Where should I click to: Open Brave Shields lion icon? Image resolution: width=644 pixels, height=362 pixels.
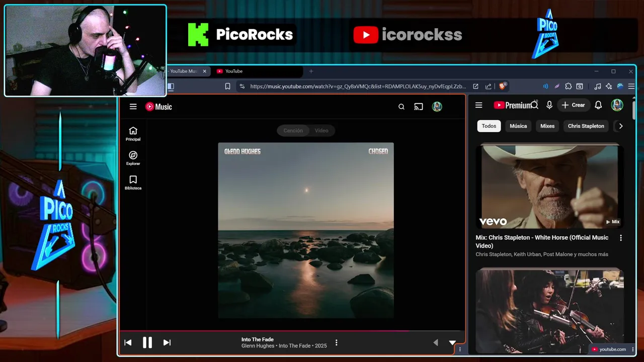pyautogui.click(x=502, y=86)
